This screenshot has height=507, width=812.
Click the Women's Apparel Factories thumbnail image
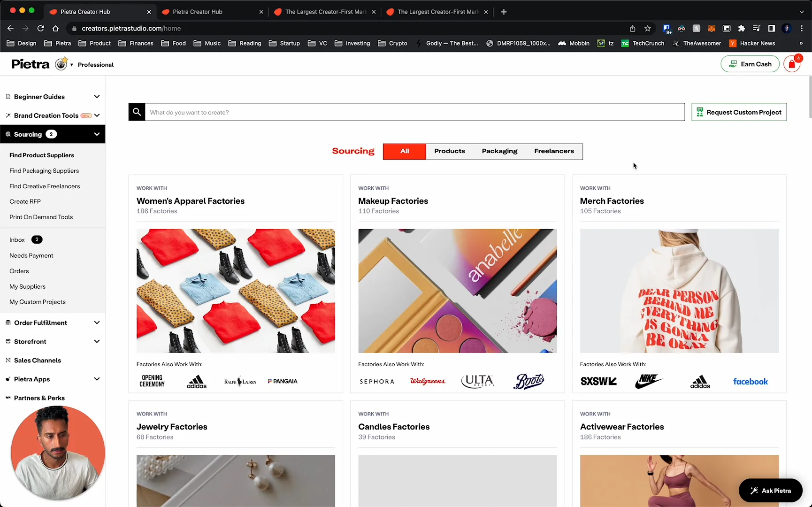(235, 291)
